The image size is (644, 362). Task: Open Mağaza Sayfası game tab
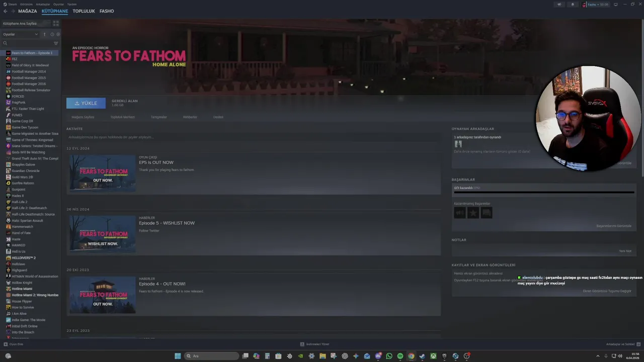pyautogui.click(x=83, y=117)
